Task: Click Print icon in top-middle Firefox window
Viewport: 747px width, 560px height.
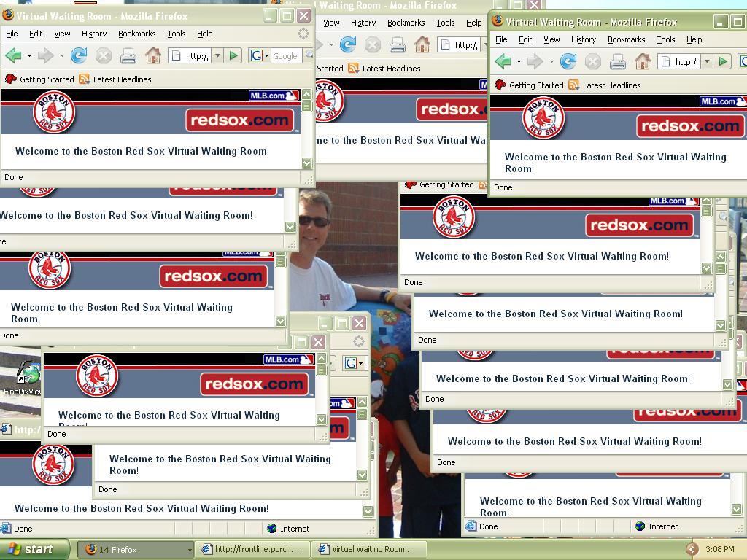Action: point(398,45)
